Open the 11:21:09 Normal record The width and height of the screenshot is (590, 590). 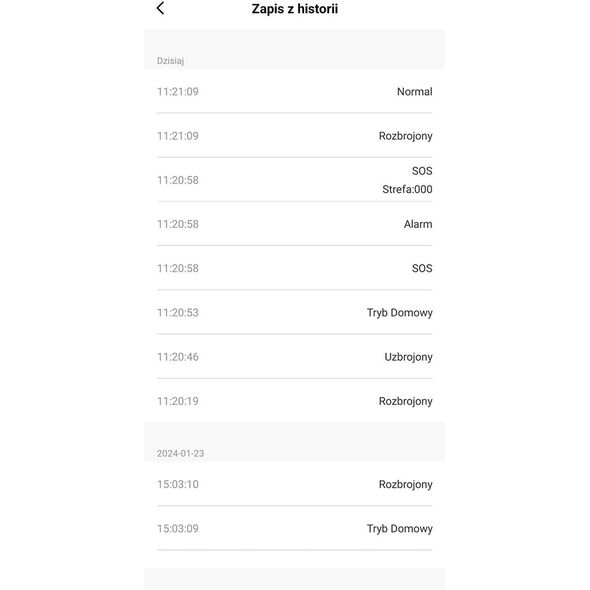294,91
